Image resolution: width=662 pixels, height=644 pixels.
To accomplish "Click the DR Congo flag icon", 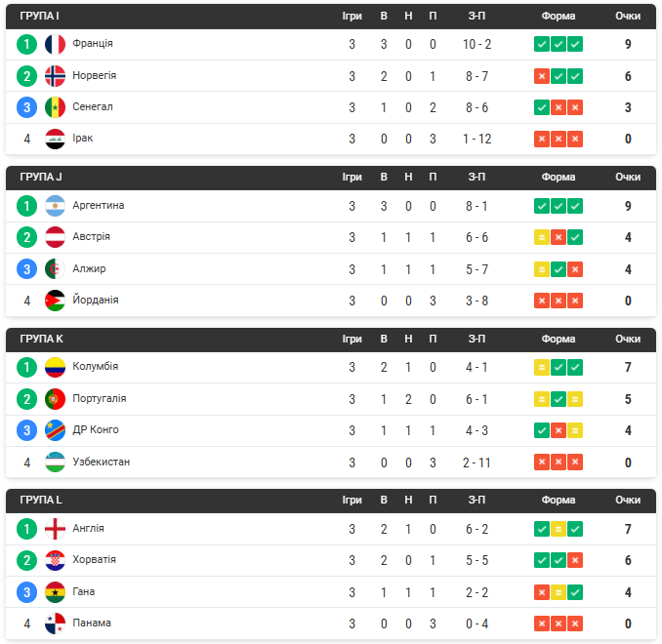I will (x=55, y=430).
